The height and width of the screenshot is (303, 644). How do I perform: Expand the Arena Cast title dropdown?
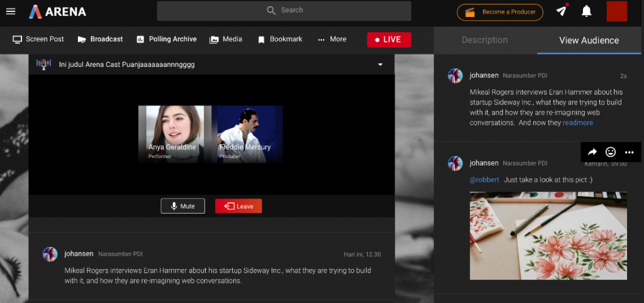pos(380,64)
